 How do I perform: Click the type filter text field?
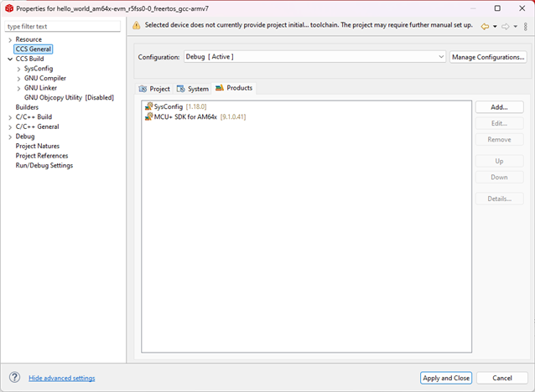63,26
